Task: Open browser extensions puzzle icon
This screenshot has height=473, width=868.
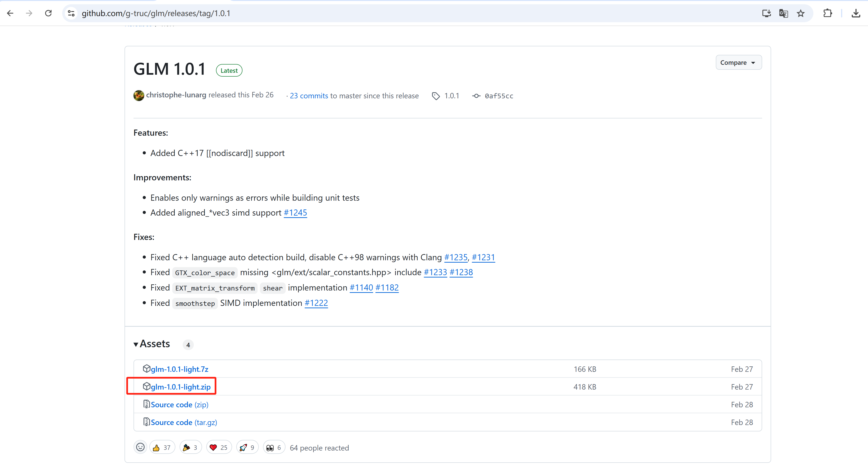Action: 828,13
